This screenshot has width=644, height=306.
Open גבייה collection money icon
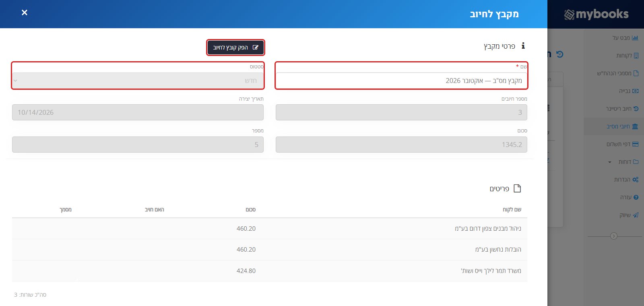636,91
